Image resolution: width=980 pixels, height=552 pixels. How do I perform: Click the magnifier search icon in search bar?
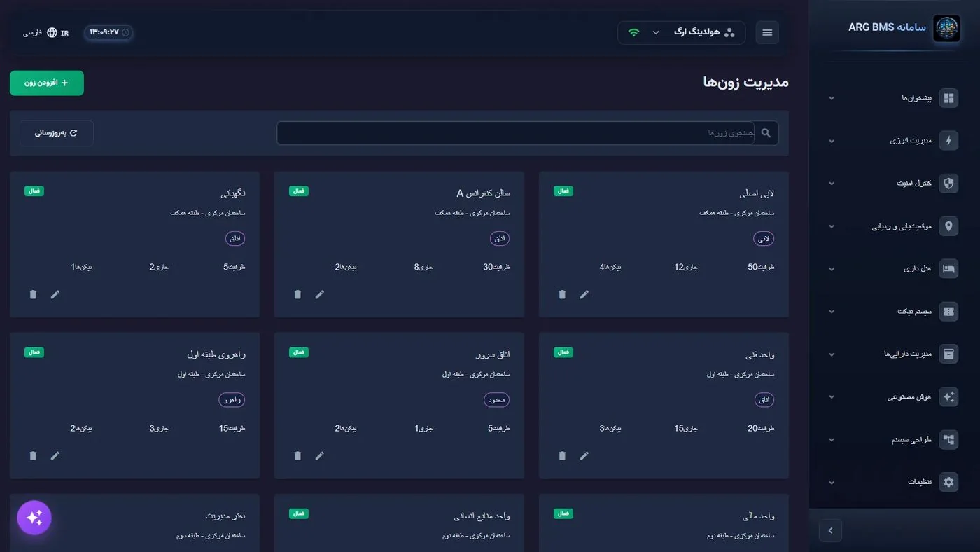pos(766,132)
